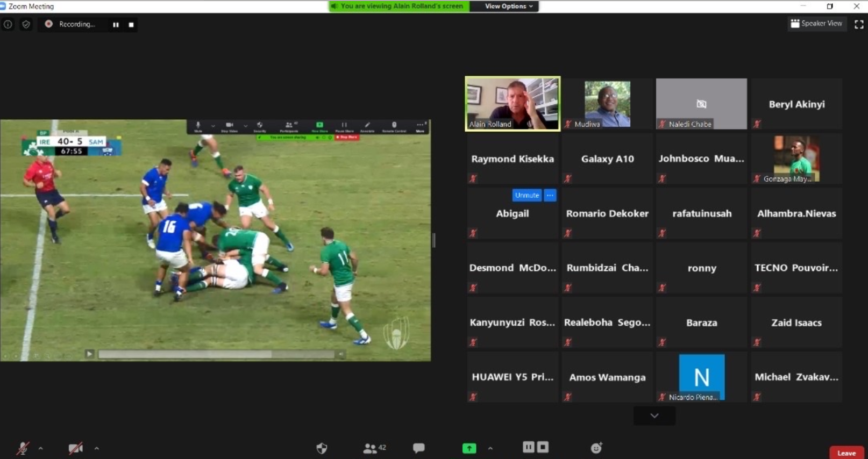Open the Reactions smiley icon

coord(596,448)
